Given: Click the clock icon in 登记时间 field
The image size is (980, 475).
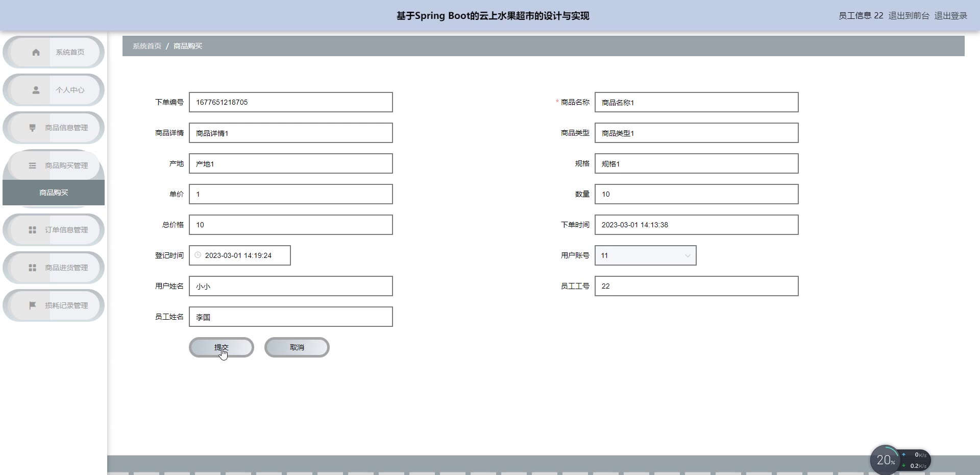Looking at the screenshot, I should (198, 255).
